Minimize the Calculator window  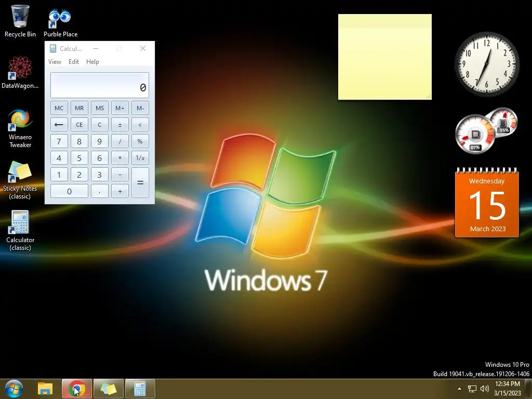[x=96, y=48]
